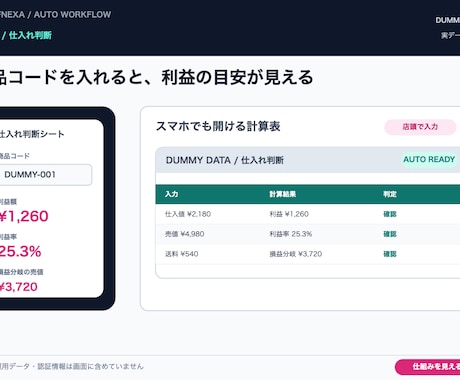The image size is (460, 380).
Task: Click the 商品コード field label
Action: click(15, 156)
